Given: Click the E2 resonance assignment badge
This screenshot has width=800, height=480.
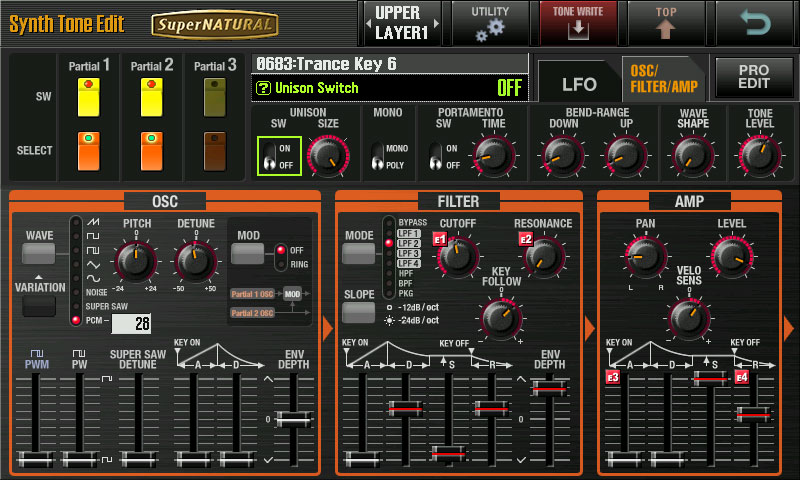Looking at the screenshot, I should point(525,239).
